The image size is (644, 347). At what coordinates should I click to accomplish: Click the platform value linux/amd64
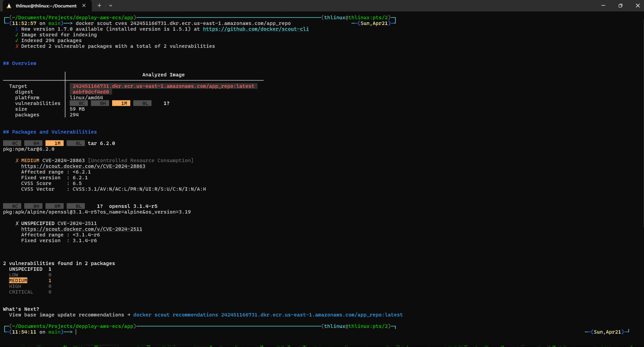86,98
